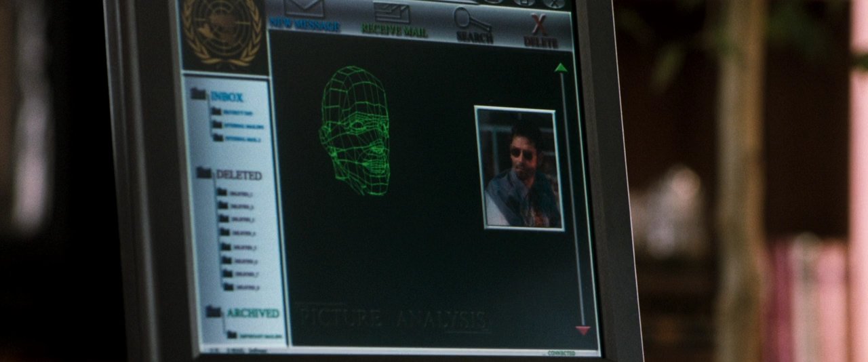The image size is (868, 362).
Task: Open the third subfolder under INBOX
Action: point(218,138)
